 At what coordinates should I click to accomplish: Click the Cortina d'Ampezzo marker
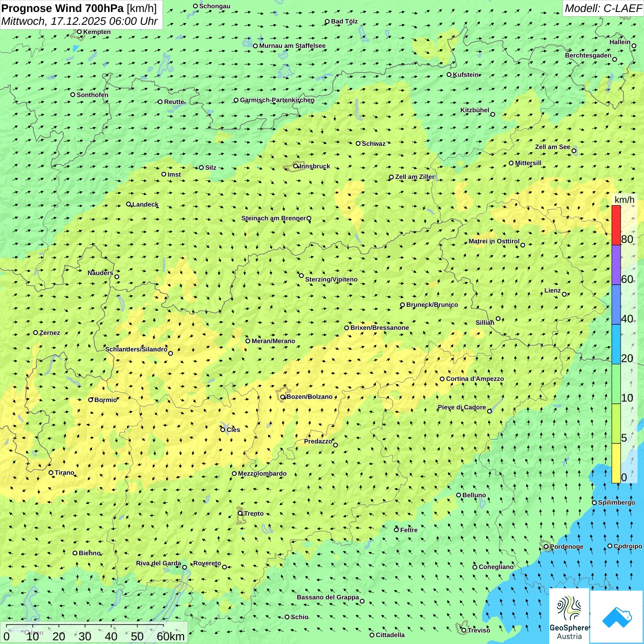[x=442, y=379]
